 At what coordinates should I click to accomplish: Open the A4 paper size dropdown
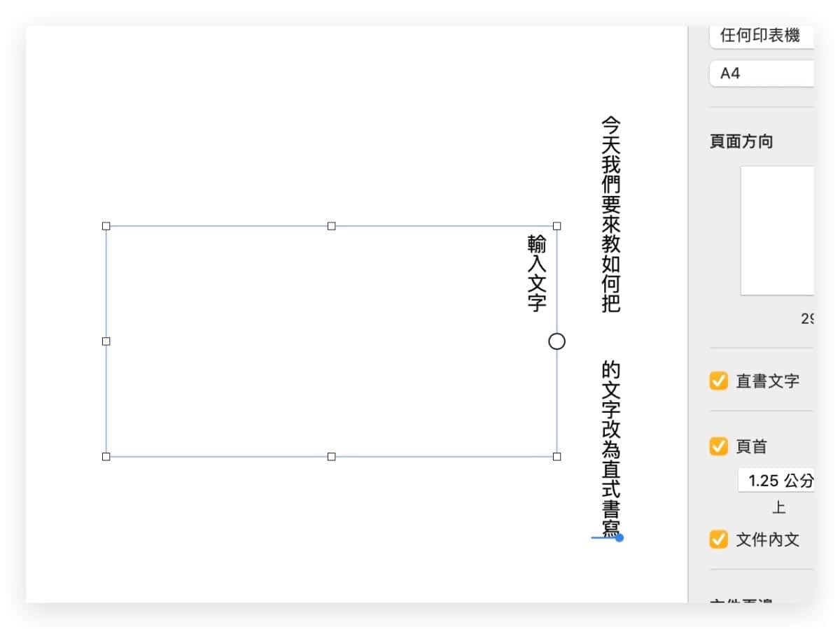coord(762,73)
